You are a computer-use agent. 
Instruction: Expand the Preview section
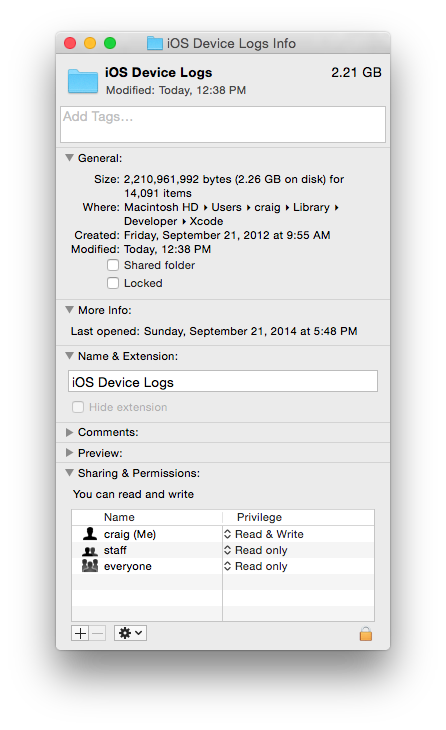69,453
